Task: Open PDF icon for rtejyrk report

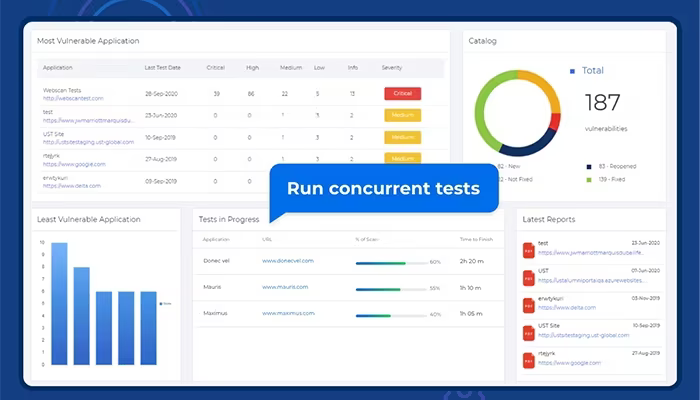Action: point(529,361)
